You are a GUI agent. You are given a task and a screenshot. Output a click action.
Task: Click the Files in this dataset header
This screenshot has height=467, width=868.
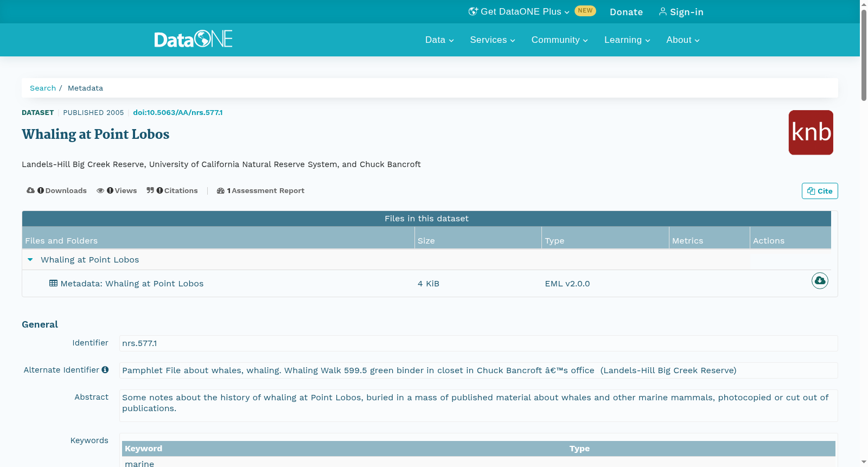pyautogui.click(x=426, y=219)
